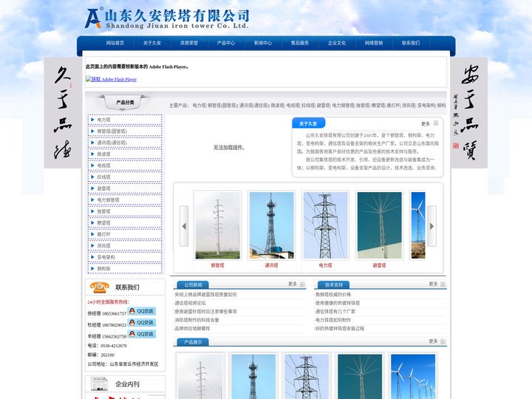Open 售后服务 in the navigation bar
Viewport: 532px width, 399px height.
(300, 43)
